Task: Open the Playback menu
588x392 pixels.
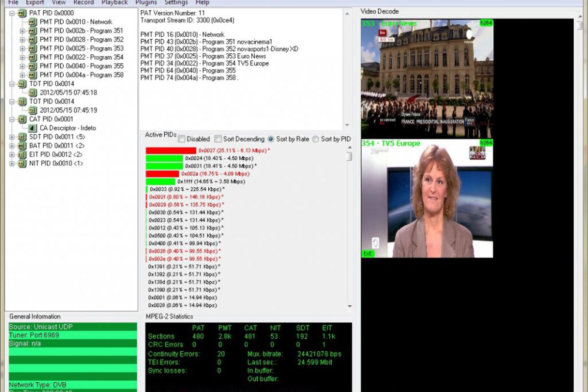Action: coord(114,2)
